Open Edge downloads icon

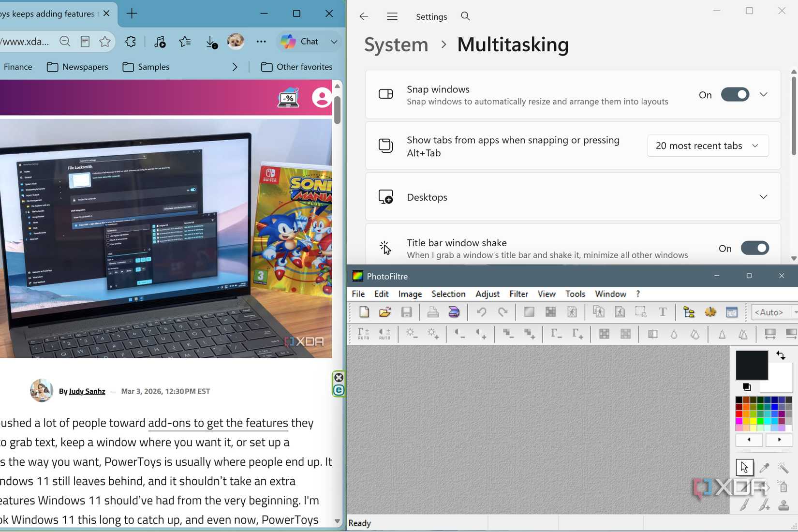[211, 42]
